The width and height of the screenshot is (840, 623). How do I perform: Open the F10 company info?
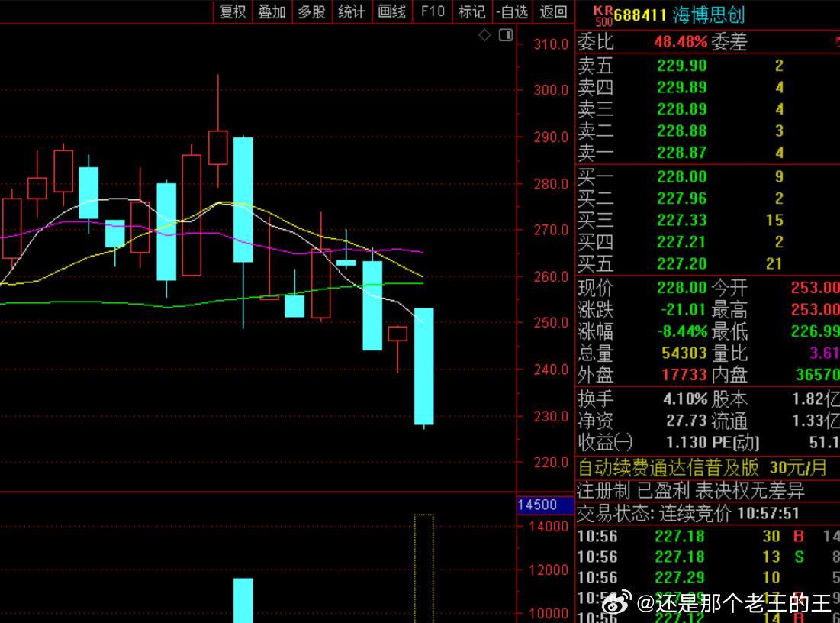point(433,11)
